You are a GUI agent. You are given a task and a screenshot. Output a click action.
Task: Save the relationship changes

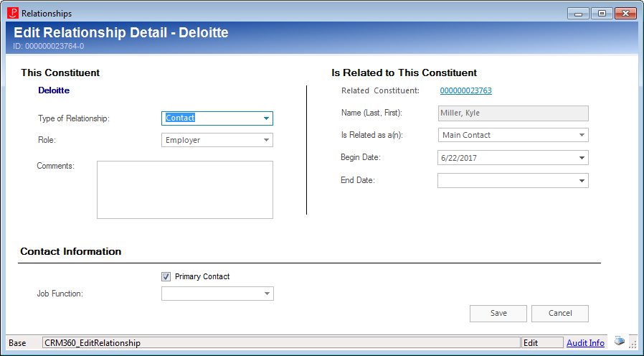[x=498, y=313]
